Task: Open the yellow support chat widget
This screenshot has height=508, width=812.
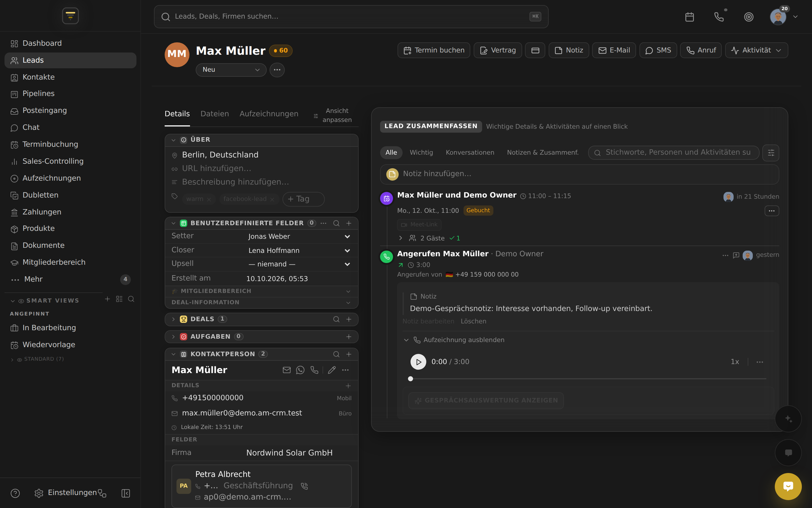Action: pyautogui.click(x=788, y=486)
